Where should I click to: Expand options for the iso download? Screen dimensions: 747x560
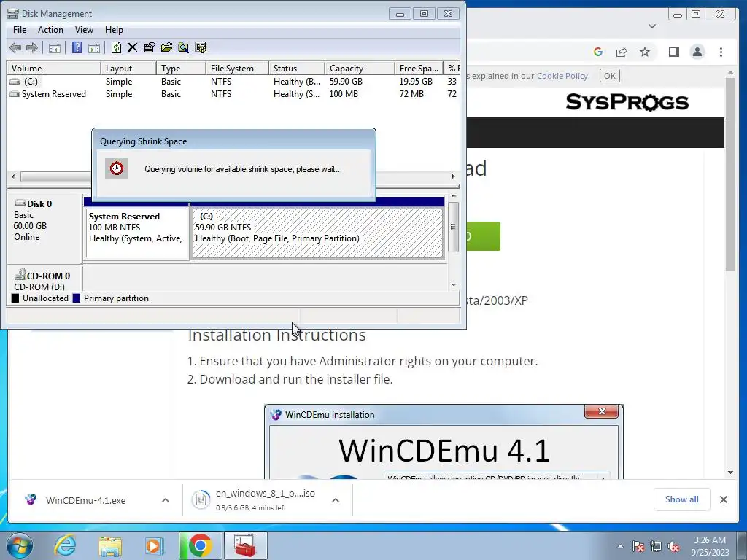pyautogui.click(x=336, y=500)
